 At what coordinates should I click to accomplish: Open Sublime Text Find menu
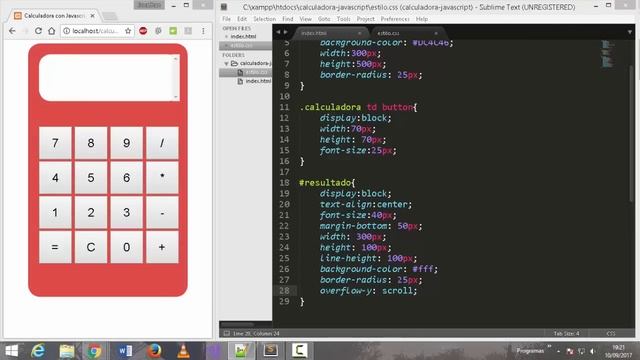(x=288, y=19)
